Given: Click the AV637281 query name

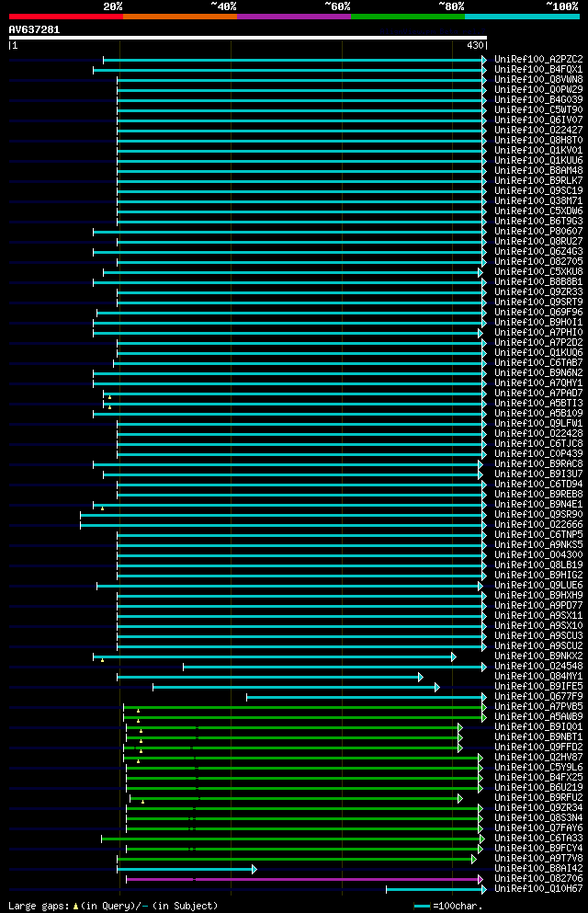Looking at the screenshot, I should pos(34,29).
